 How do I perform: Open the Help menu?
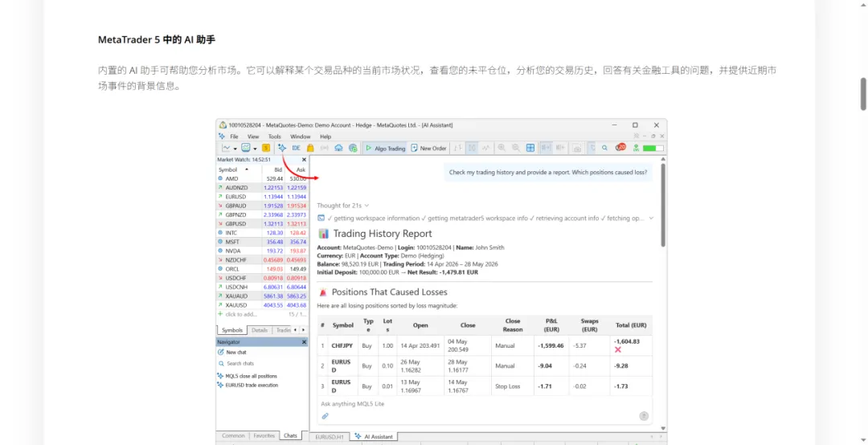point(325,137)
